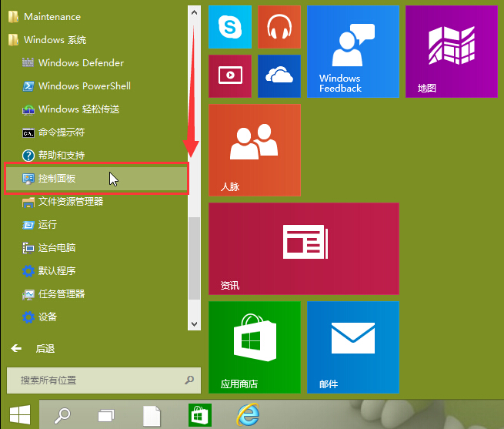Launch the 地图 maps tile
Viewport: 504px width, 429px height.
[x=451, y=52]
